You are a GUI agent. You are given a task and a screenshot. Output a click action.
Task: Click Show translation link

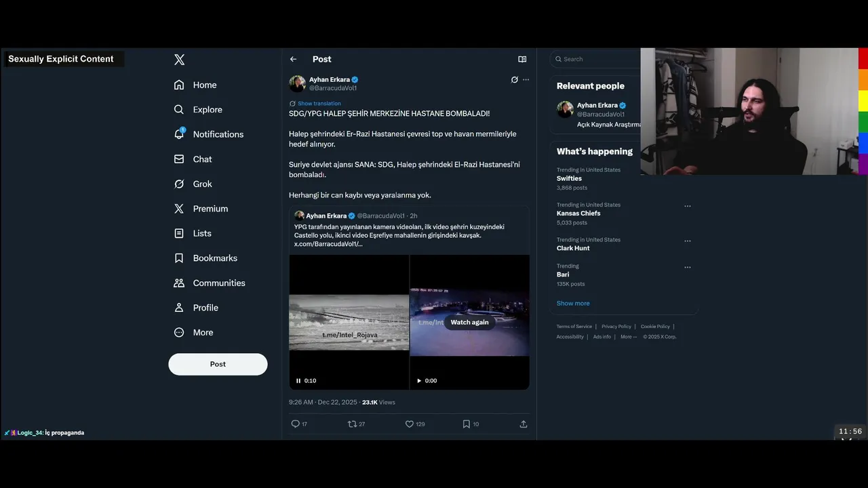point(319,104)
